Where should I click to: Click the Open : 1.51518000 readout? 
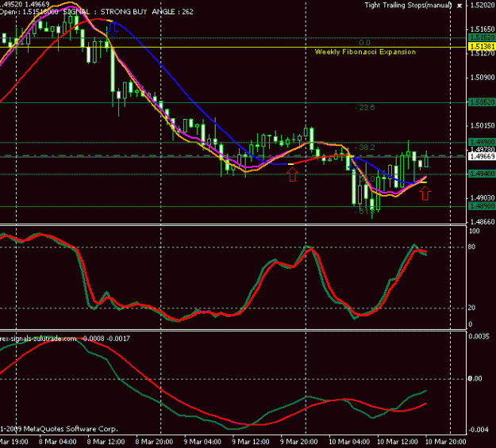tap(29, 12)
